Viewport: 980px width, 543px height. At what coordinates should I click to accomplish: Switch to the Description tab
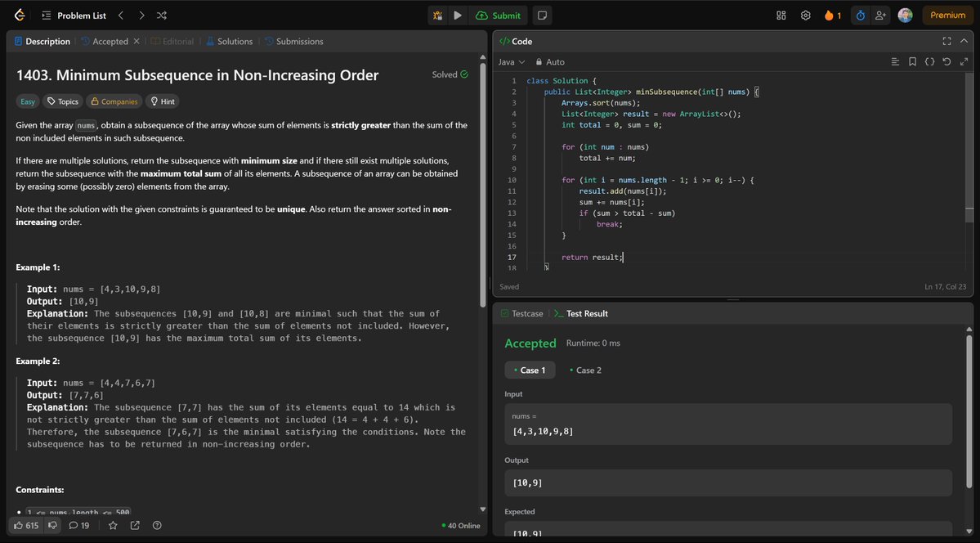tap(42, 41)
